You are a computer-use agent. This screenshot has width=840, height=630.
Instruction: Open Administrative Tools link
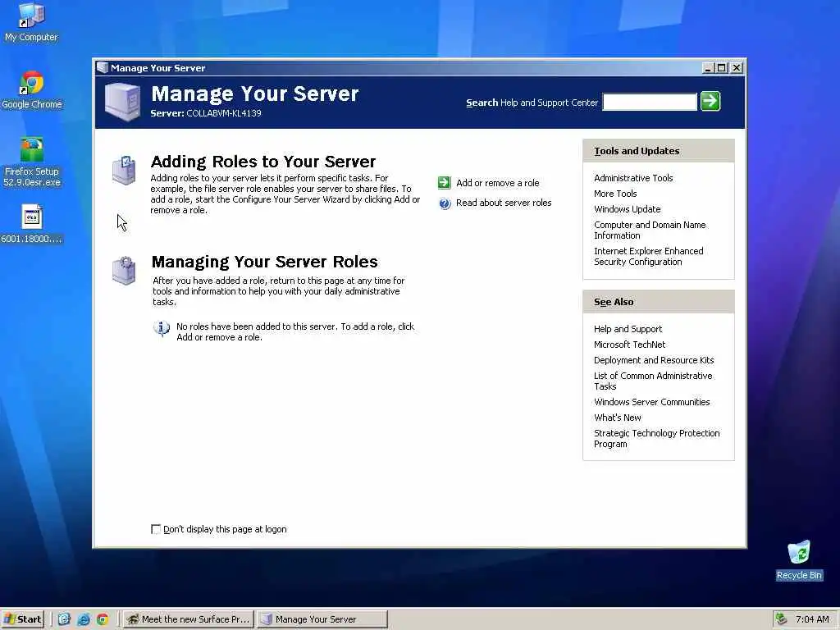click(633, 178)
